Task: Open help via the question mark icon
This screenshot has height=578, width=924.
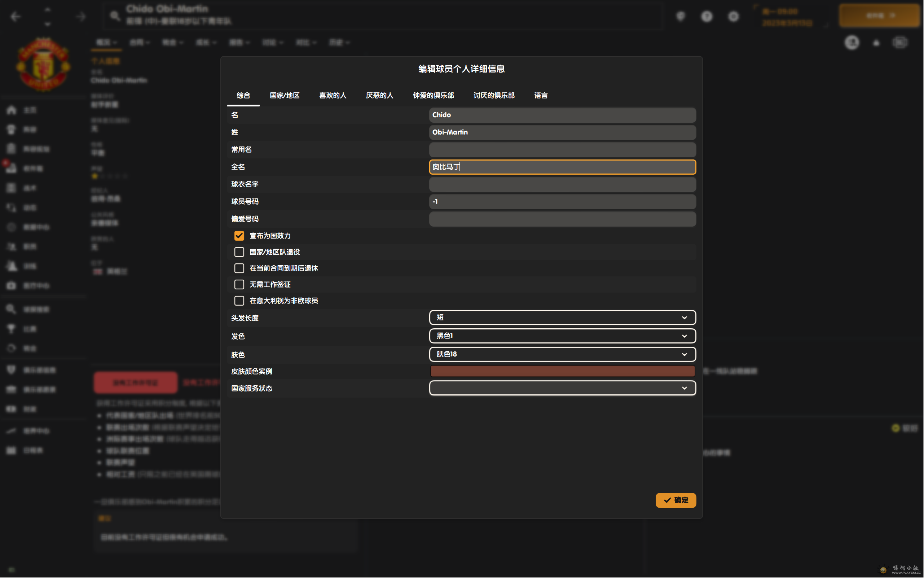Action: click(707, 17)
